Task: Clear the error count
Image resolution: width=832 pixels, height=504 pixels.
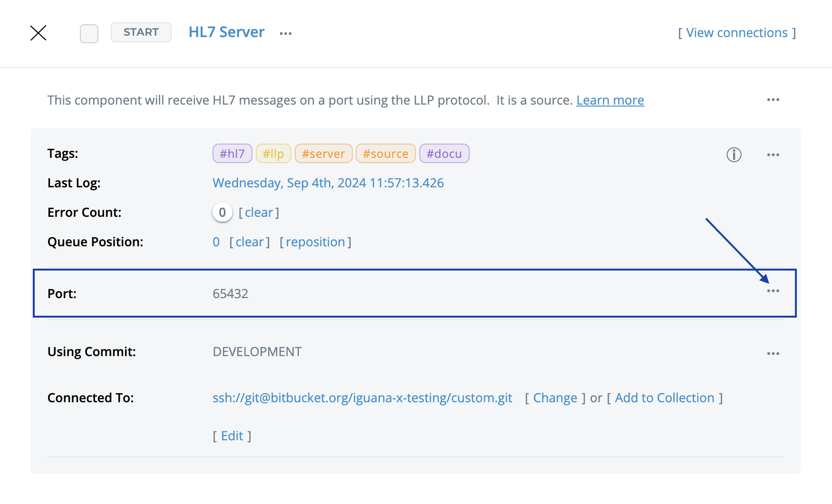Action: pos(259,212)
